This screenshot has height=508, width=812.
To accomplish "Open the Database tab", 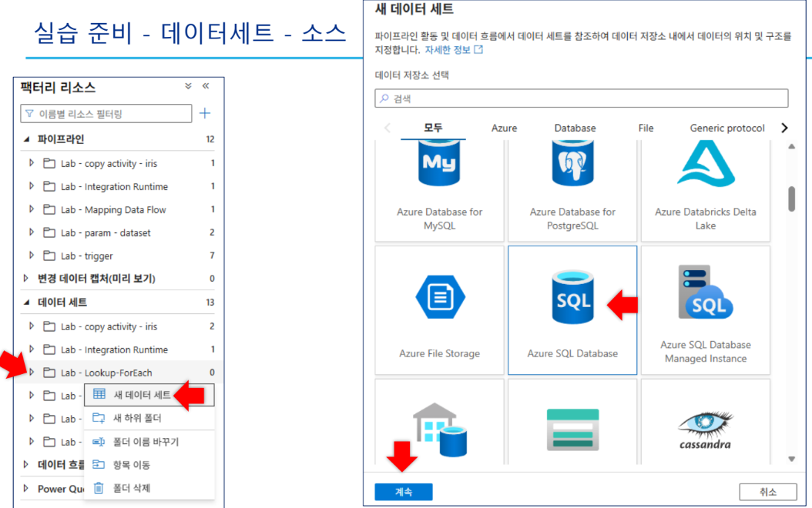I will pyautogui.click(x=575, y=128).
